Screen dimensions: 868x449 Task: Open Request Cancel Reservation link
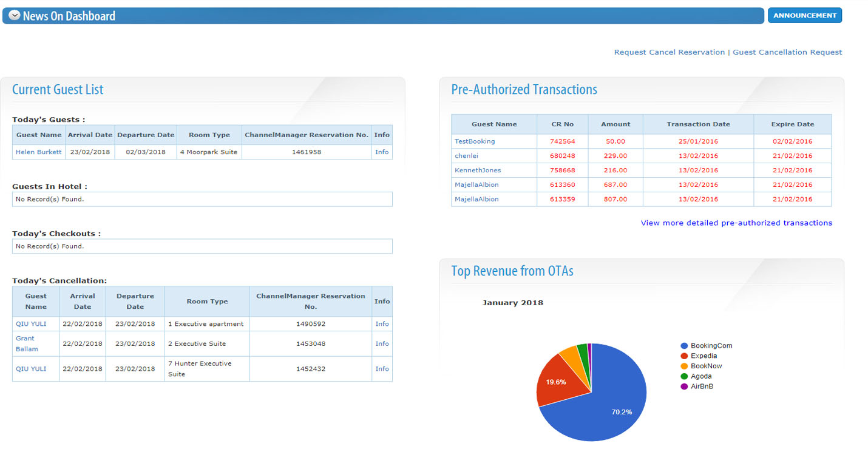[x=669, y=52]
